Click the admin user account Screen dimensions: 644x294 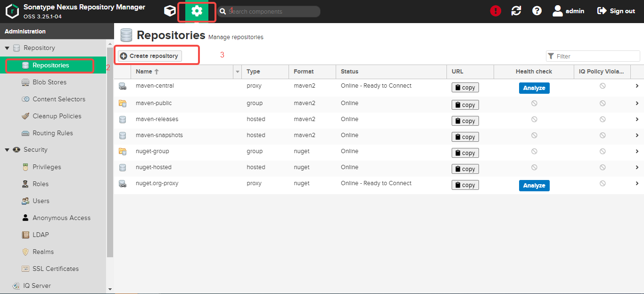tap(568, 11)
